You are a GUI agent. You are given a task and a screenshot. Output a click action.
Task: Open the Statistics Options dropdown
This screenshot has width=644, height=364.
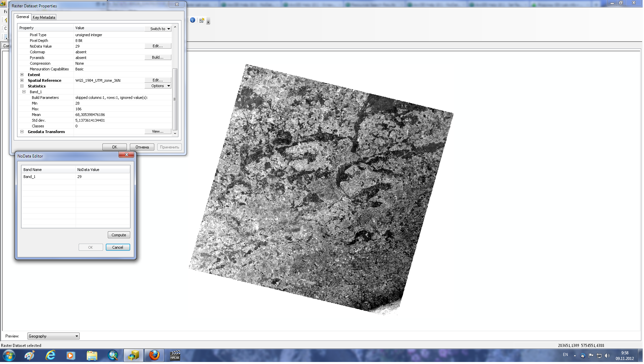[x=158, y=86]
